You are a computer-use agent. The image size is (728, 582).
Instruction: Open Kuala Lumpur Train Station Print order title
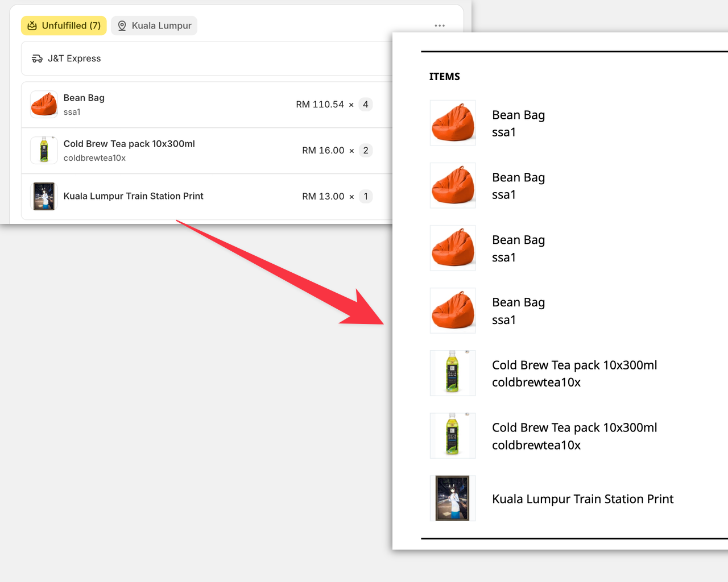coord(133,196)
